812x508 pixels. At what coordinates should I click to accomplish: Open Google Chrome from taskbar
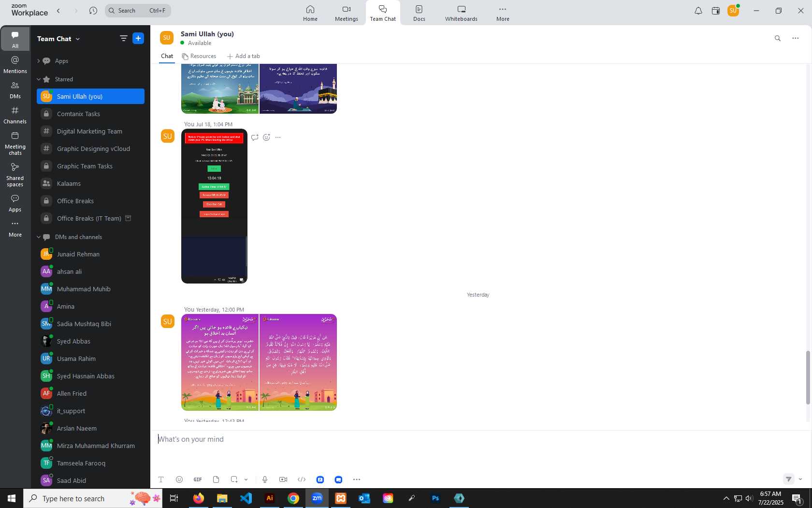tap(293, 498)
